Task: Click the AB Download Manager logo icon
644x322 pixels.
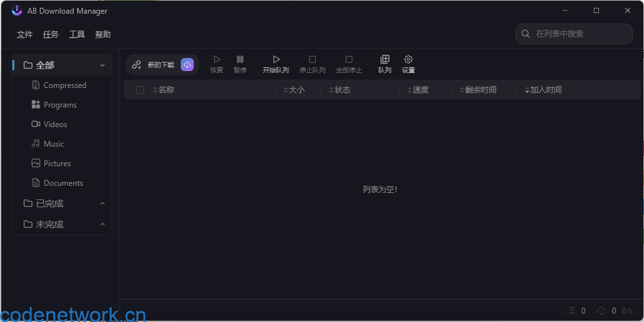Action: (17, 10)
